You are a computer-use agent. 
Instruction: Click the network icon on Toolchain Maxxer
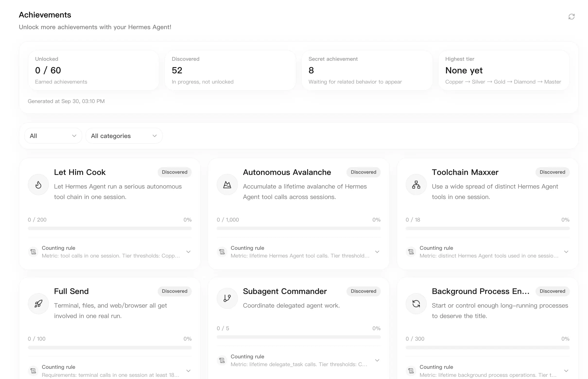coord(416,185)
